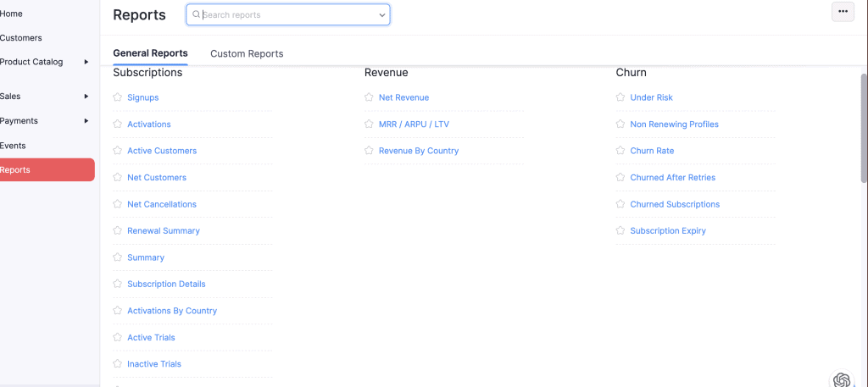Star the Net Cancellations report
The height and width of the screenshot is (387, 868).
pos(117,204)
